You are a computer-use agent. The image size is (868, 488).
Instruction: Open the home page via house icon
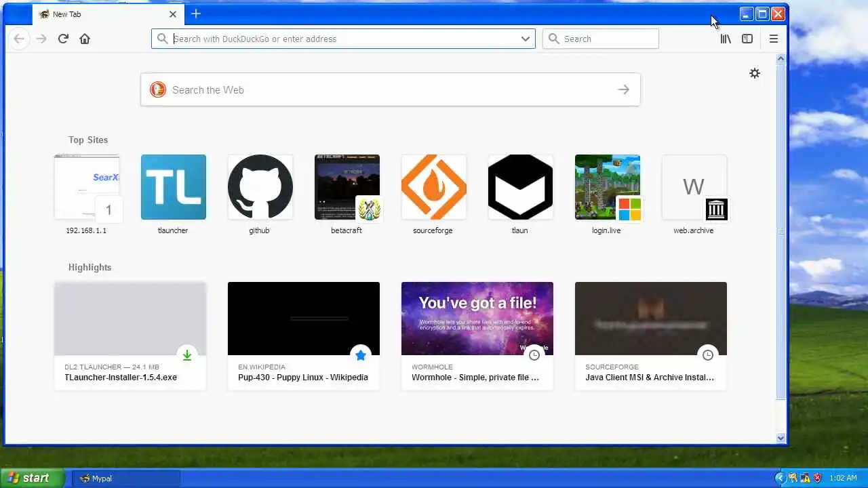click(85, 39)
